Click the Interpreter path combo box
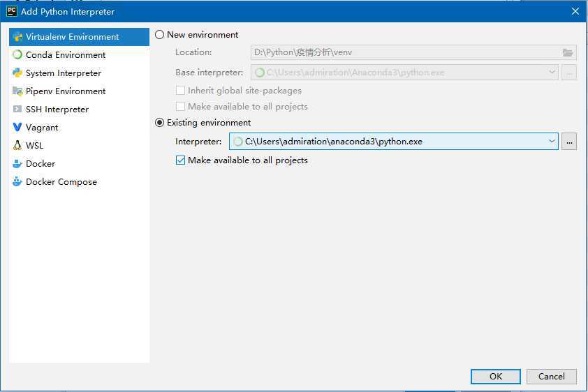The height and width of the screenshot is (392, 588). (394, 141)
